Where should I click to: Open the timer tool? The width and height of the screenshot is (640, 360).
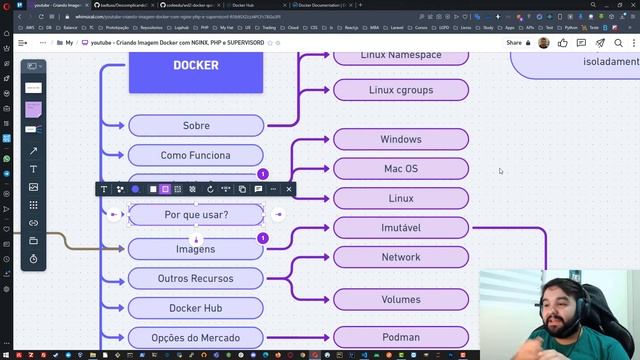[x=33, y=259]
